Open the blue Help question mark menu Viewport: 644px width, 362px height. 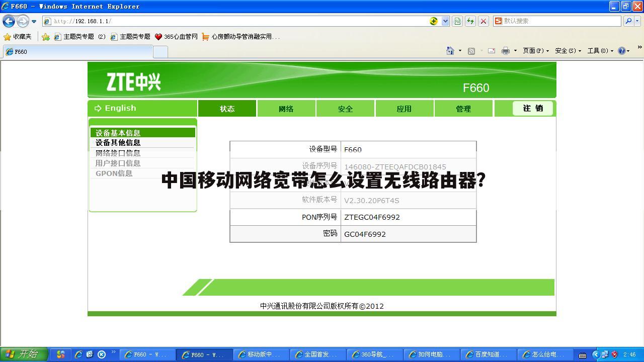point(624,51)
